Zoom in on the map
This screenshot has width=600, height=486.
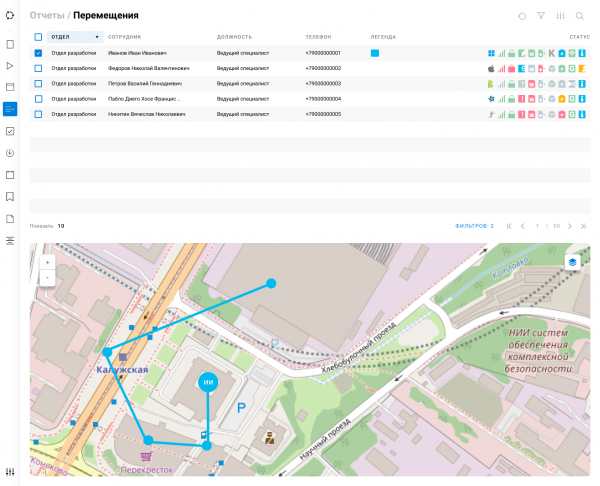(47, 262)
